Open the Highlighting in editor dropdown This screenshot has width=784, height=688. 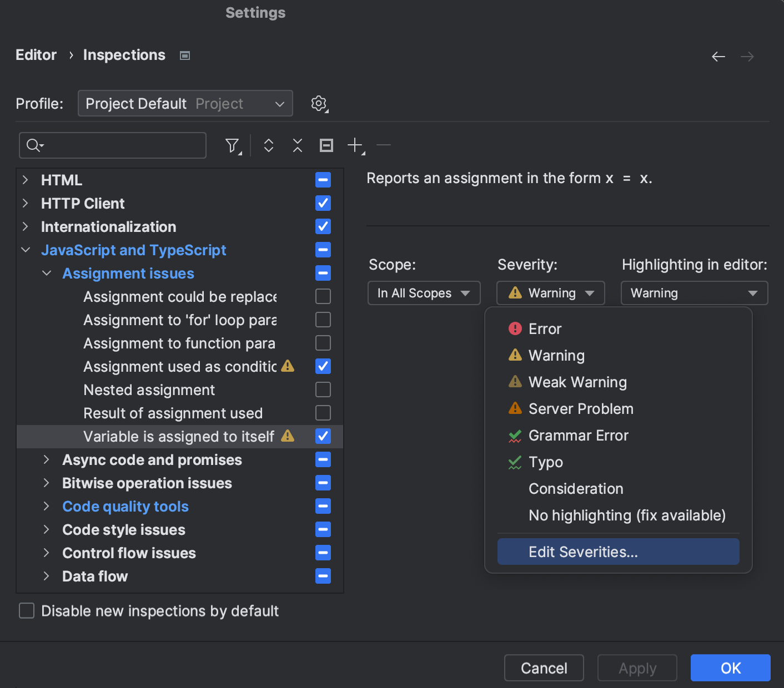[694, 293]
